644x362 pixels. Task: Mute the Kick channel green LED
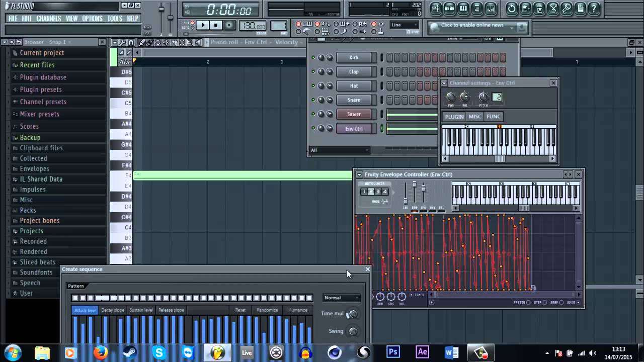tap(313, 57)
